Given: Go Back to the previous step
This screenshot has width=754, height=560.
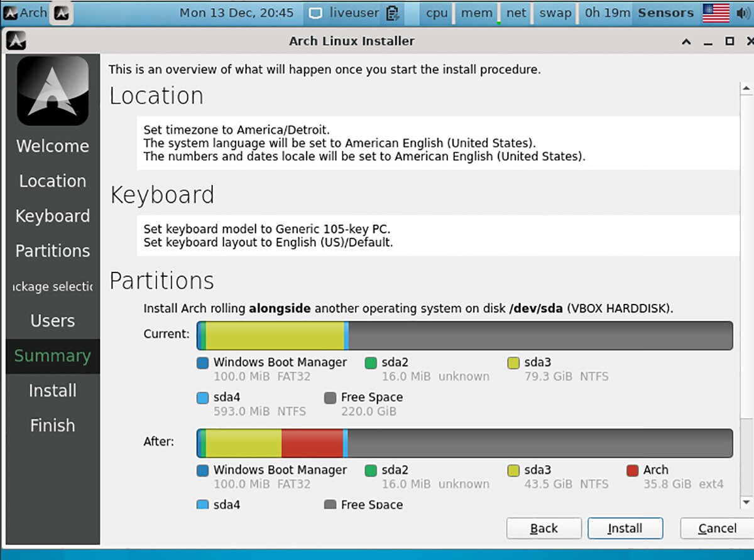Looking at the screenshot, I should click(544, 528).
